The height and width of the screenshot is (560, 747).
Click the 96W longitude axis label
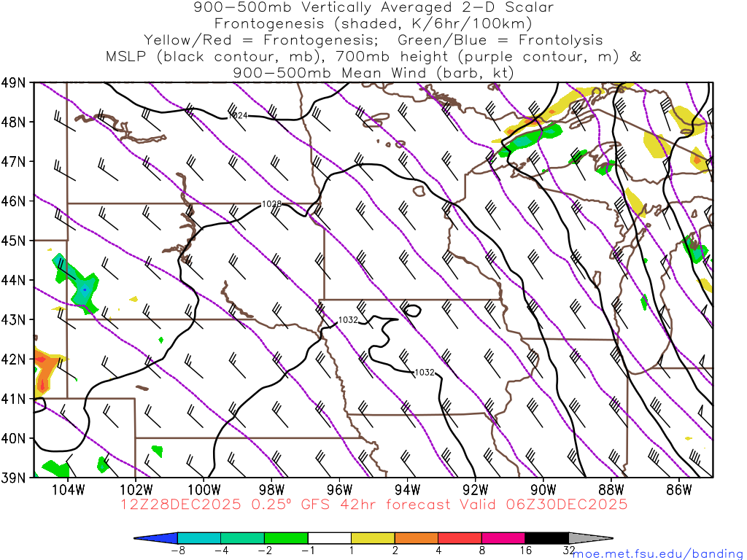339,489
